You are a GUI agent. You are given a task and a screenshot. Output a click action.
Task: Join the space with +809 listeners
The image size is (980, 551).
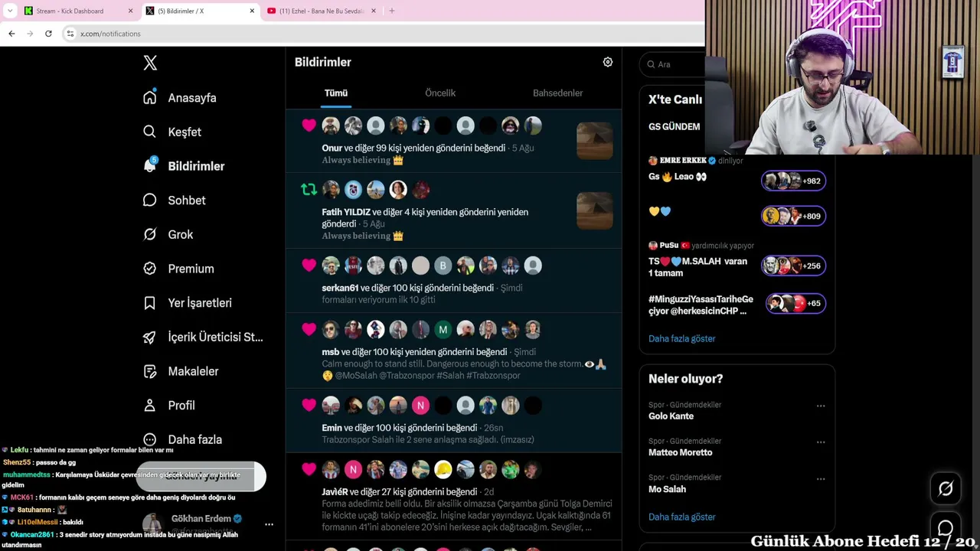(x=793, y=216)
